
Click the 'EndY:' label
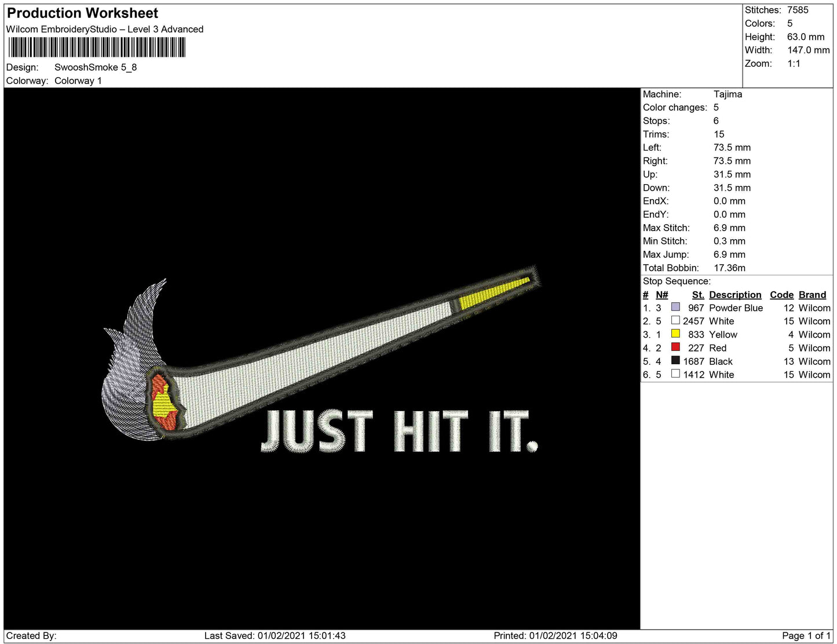click(656, 214)
